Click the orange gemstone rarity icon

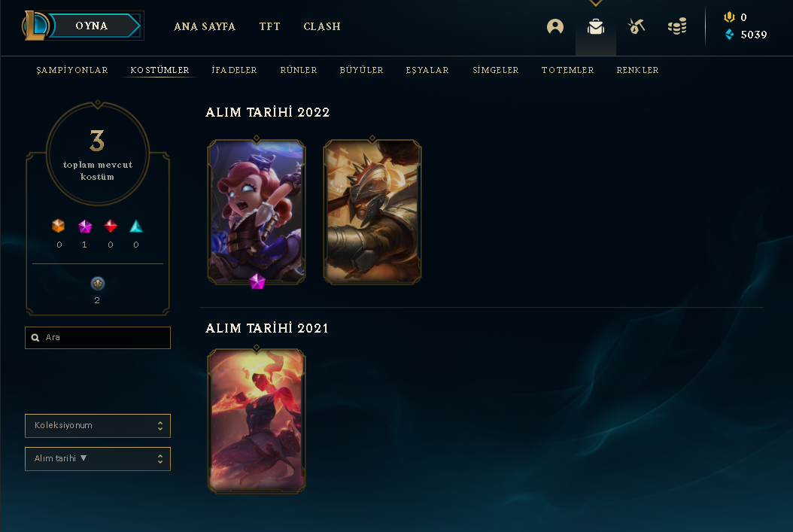point(59,226)
